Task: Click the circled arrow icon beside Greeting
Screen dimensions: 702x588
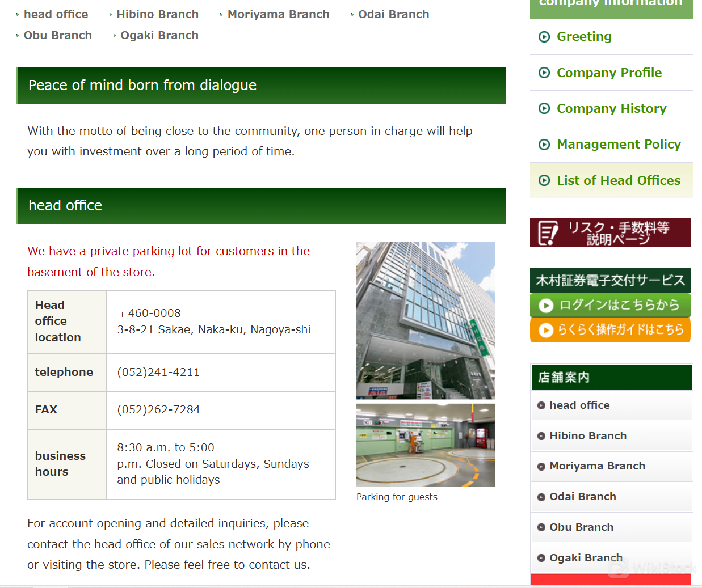Action: [x=544, y=37]
